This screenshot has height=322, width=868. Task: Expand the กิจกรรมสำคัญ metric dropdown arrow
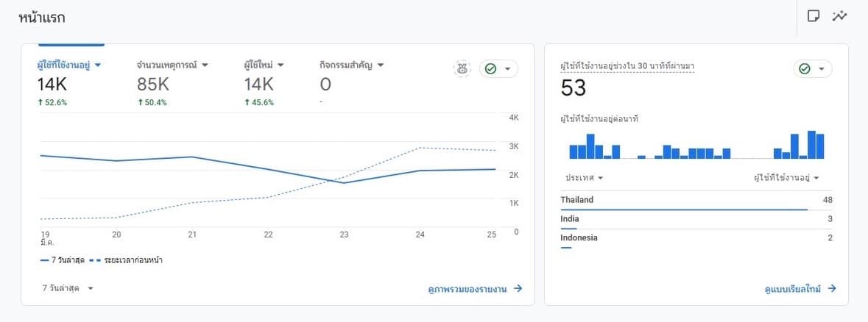pos(381,65)
